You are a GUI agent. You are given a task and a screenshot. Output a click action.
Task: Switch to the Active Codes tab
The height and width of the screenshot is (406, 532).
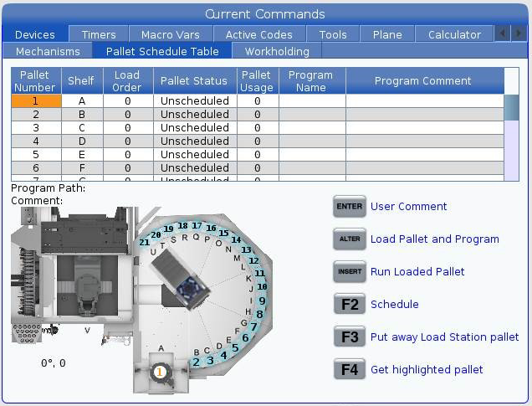tap(259, 34)
